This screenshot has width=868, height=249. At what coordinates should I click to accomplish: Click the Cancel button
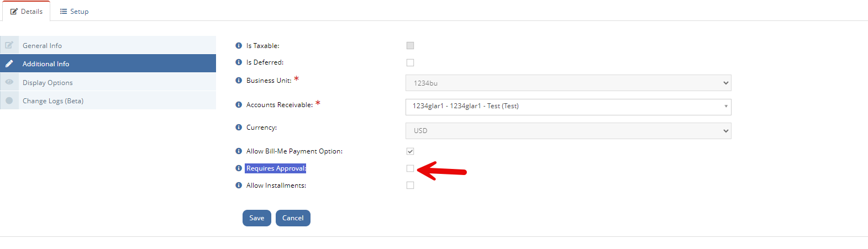pyautogui.click(x=293, y=218)
